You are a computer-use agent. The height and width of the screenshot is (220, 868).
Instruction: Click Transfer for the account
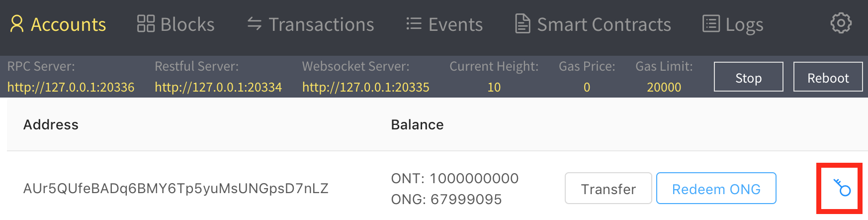pos(608,189)
